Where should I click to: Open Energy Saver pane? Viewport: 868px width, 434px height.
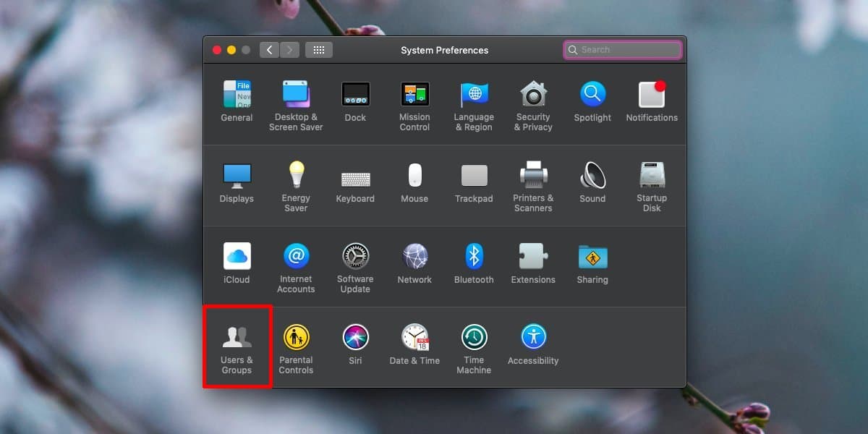click(296, 187)
